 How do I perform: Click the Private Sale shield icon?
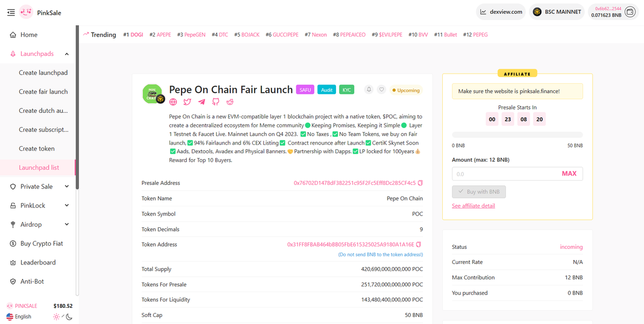point(13,186)
